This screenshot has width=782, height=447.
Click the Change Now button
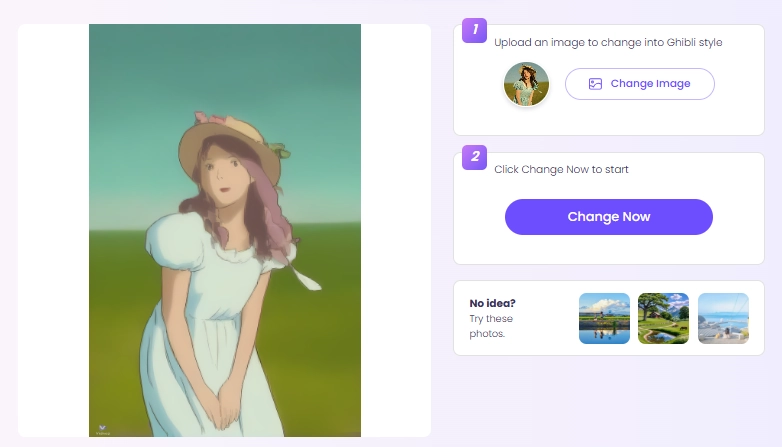[x=608, y=217]
